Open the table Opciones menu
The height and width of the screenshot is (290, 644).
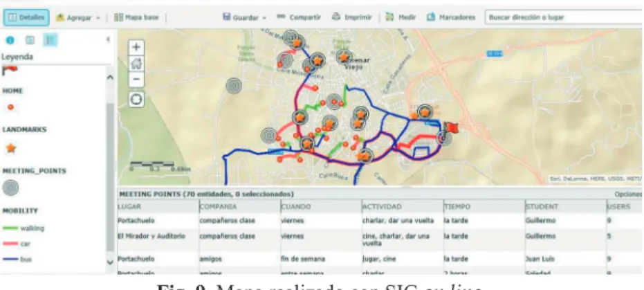click(x=628, y=194)
